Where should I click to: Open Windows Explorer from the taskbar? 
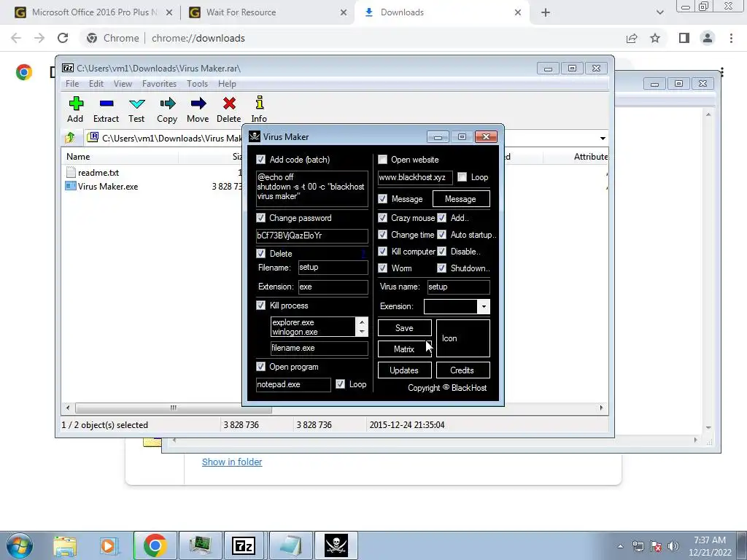[65, 545]
